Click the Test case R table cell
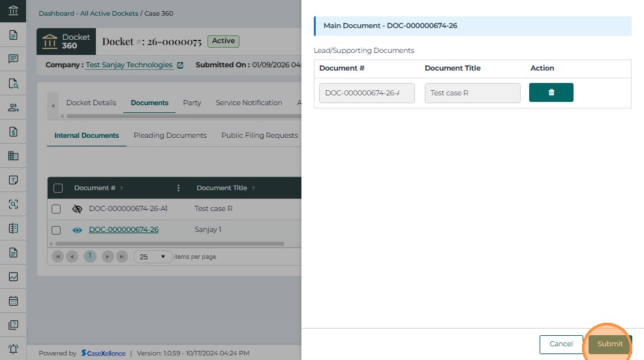Image resolution: width=644 pixels, height=360 pixels. [213, 208]
